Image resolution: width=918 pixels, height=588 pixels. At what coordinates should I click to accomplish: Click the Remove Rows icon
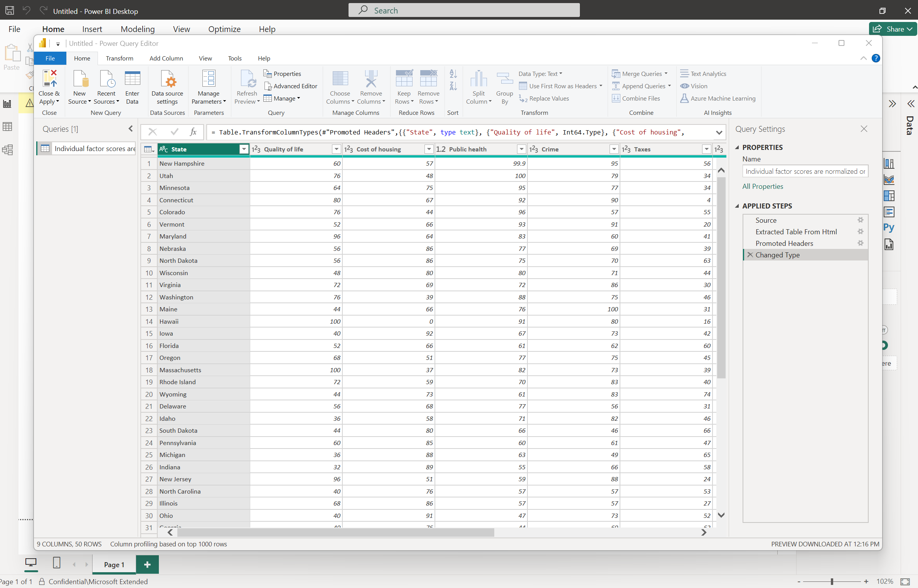[428, 79]
